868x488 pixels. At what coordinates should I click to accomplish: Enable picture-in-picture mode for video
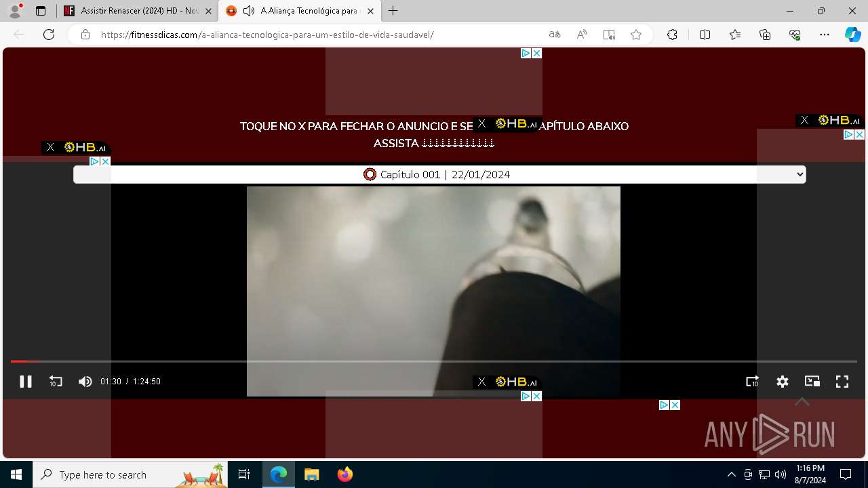click(812, 382)
